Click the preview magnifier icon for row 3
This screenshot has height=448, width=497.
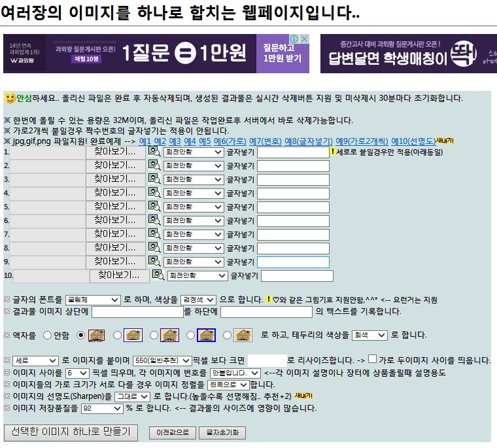click(154, 180)
